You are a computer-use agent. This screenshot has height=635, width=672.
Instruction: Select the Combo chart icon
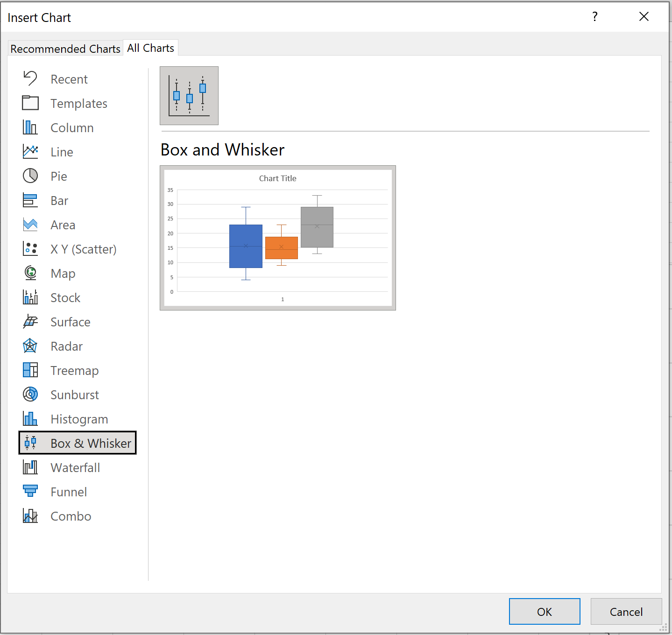tap(30, 515)
